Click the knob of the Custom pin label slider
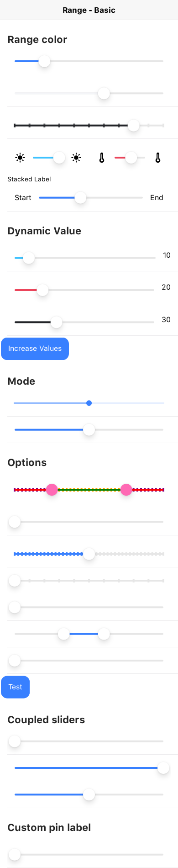 [x=15, y=854]
